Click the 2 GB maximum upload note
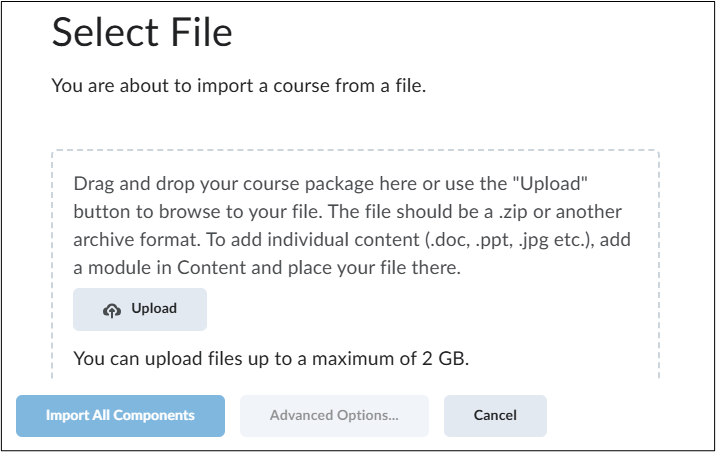Image resolution: width=716 pixels, height=452 pixels. tap(271, 359)
